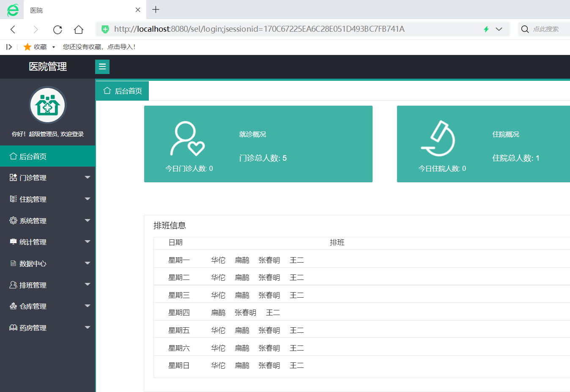Expand the 系统管理 submenu arrow
Viewport: 570px width, 392px height.
click(88, 220)
